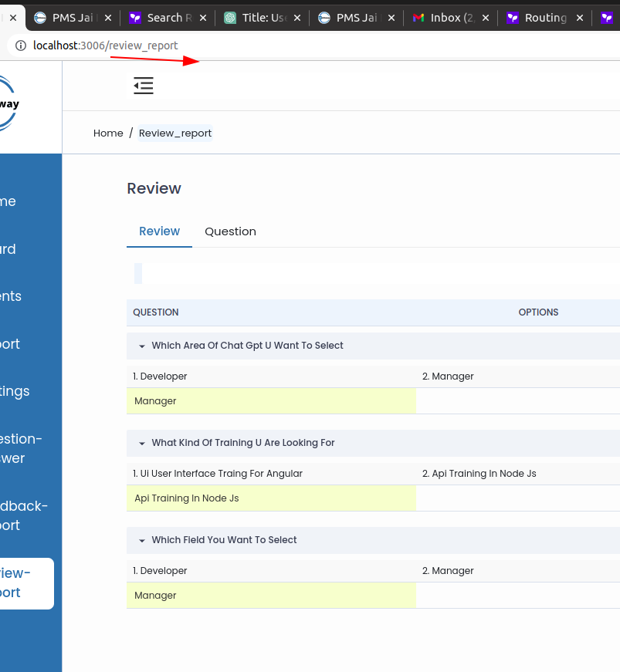
Task: Switch to the Question tab
Action: 230,231
